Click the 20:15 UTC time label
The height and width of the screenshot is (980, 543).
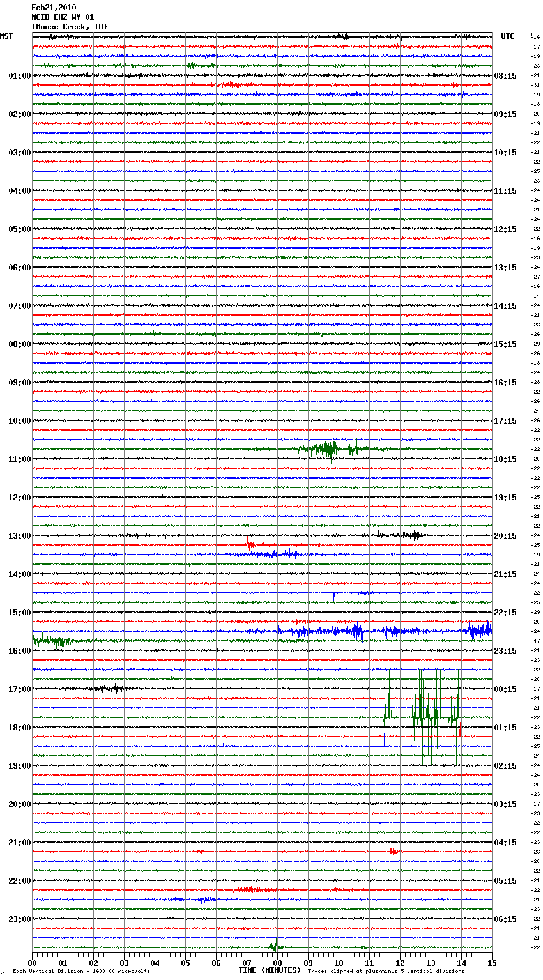(505, 536)
